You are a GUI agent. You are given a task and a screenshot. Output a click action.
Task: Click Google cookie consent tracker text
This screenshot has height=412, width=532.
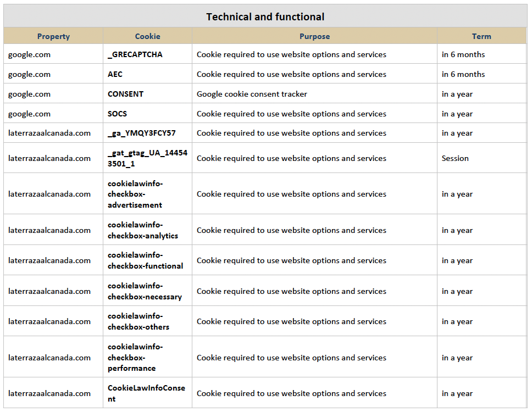[x=252, y=94]
